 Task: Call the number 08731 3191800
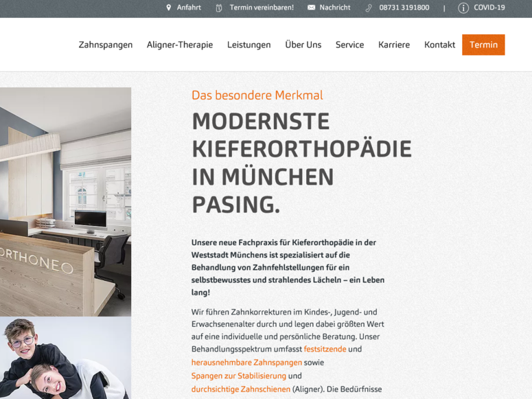[404, 8]
